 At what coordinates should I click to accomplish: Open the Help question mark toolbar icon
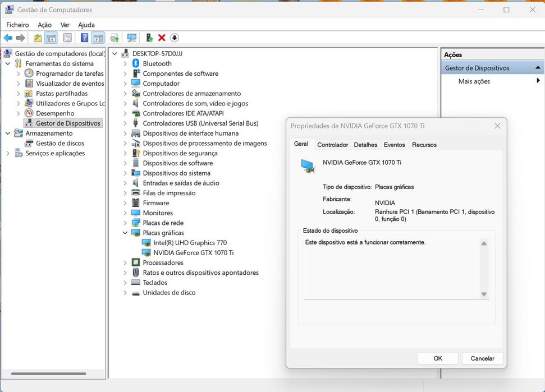pyautogui.click(x=84, y=38)
